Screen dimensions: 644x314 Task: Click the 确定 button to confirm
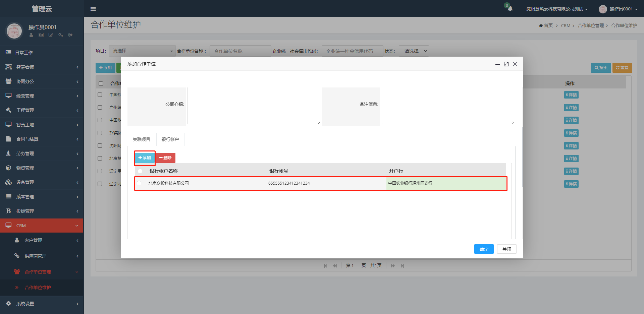(x=484, y=249)
